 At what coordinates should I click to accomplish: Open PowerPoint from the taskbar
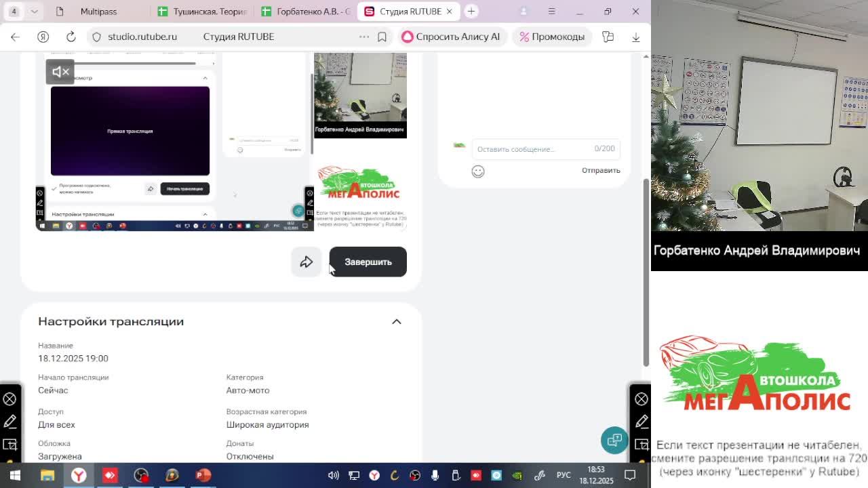(x=203, y=475)
